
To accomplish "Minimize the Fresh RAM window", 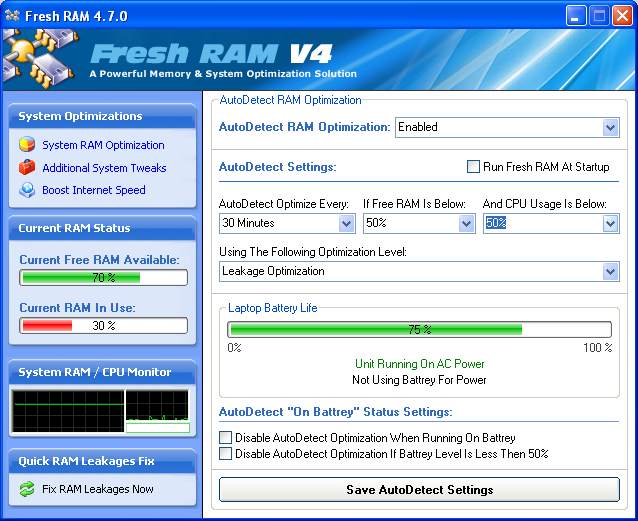I will [576, 16].
